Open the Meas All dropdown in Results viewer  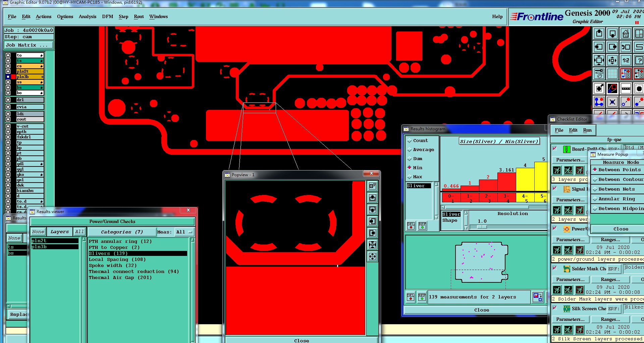pyautogui.click(x=184, y=232)
